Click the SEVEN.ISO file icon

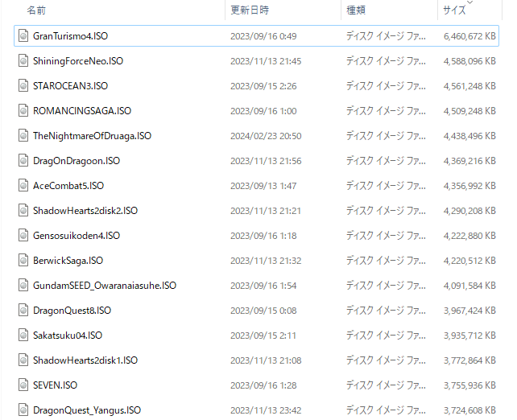click(x=25, y=385)
